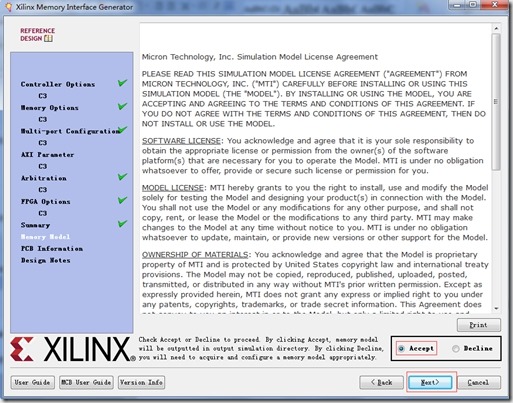This screenshot has width=513, height=403.
Task: Click the license text scrollbar thumb
Action: [x=496, y=102]
